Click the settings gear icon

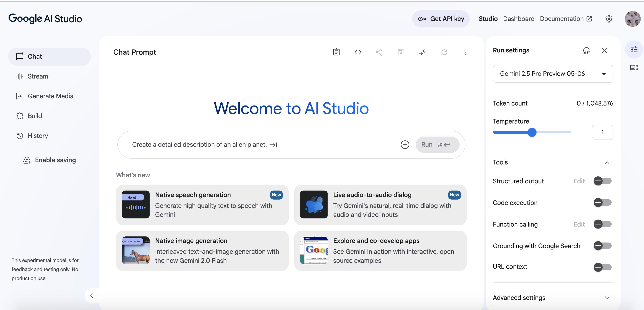click(x=609, y=19)
